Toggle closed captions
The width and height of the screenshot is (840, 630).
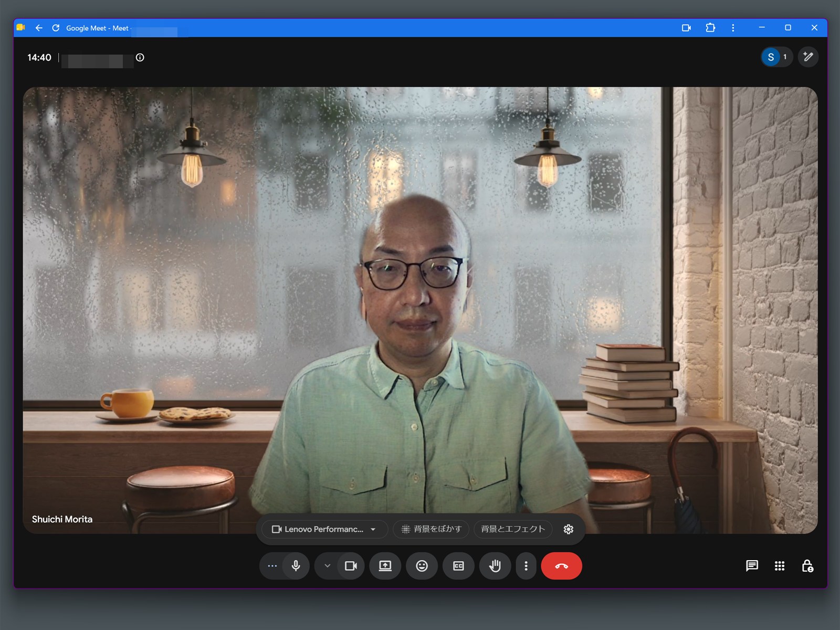(x=458, y=566)
